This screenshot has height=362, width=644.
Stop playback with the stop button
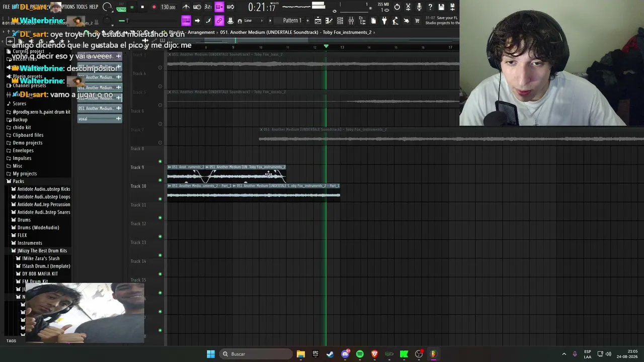pos(142,7)
